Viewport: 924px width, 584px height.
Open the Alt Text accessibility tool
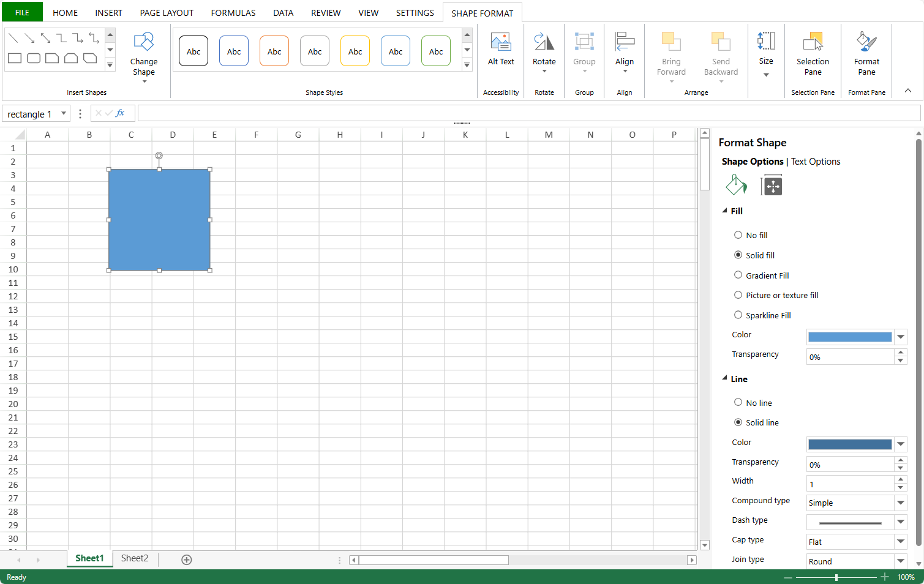pyautogui.click(x=500, y=49)
